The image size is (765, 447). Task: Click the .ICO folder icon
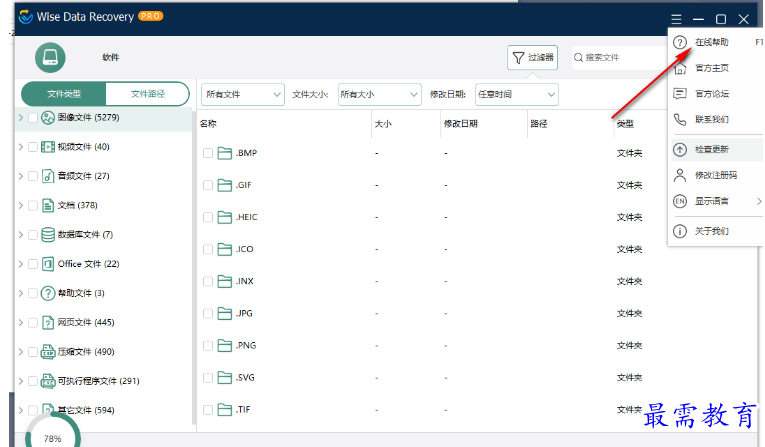(224, 249)
